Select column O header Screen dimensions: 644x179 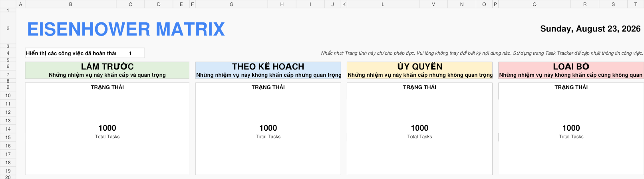coord(484,4)
